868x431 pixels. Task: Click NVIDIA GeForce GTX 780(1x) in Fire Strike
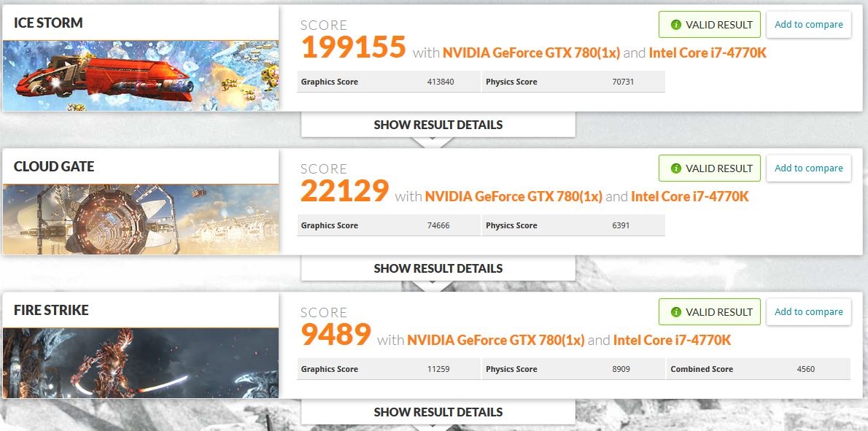click(495, 341)
